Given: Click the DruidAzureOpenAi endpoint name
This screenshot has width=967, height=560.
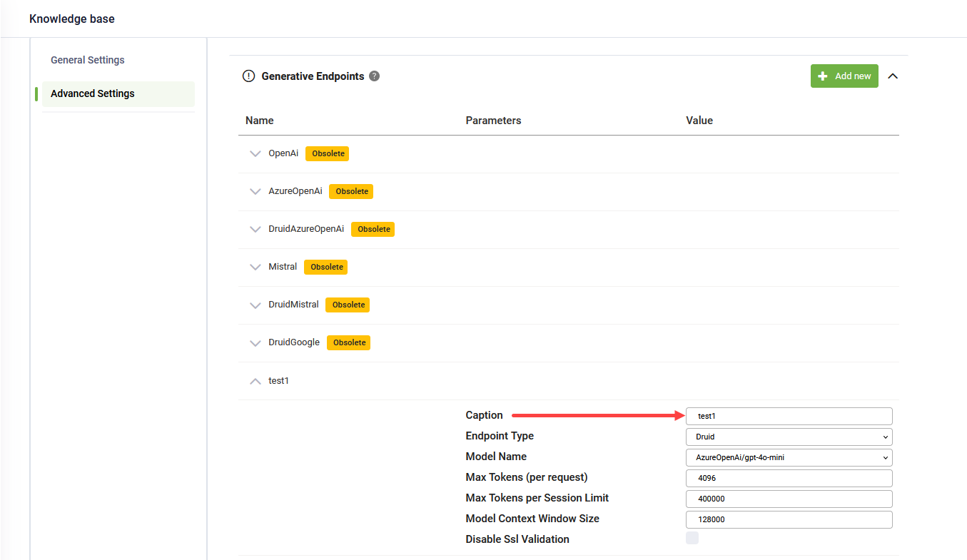Looking at the screenshot, I should (x=306, y=229).
